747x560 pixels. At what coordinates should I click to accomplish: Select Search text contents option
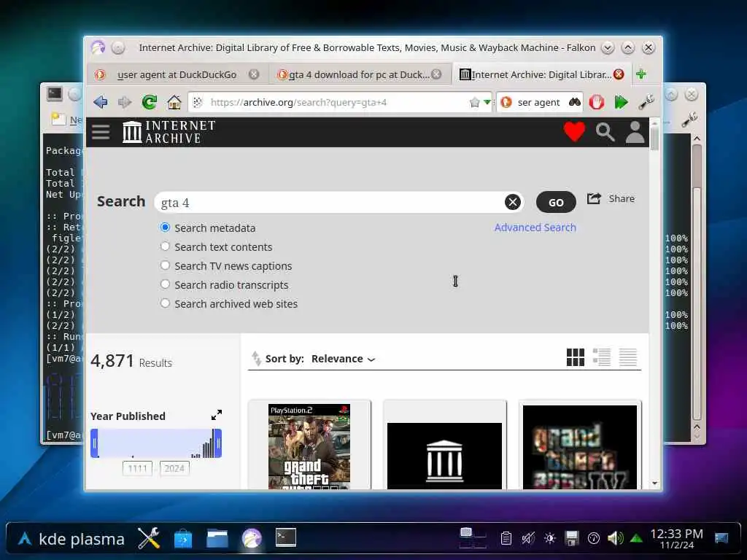165,246
